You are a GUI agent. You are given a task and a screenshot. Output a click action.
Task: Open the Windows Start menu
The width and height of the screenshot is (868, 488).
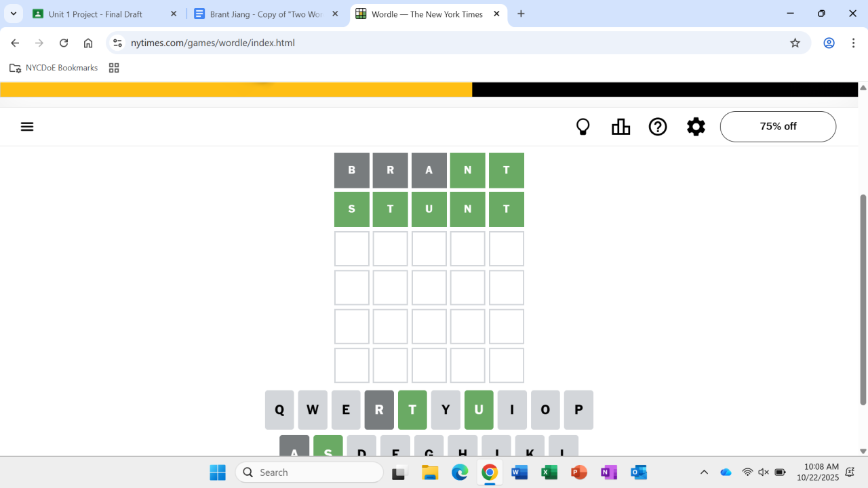(x=218, y=472)
